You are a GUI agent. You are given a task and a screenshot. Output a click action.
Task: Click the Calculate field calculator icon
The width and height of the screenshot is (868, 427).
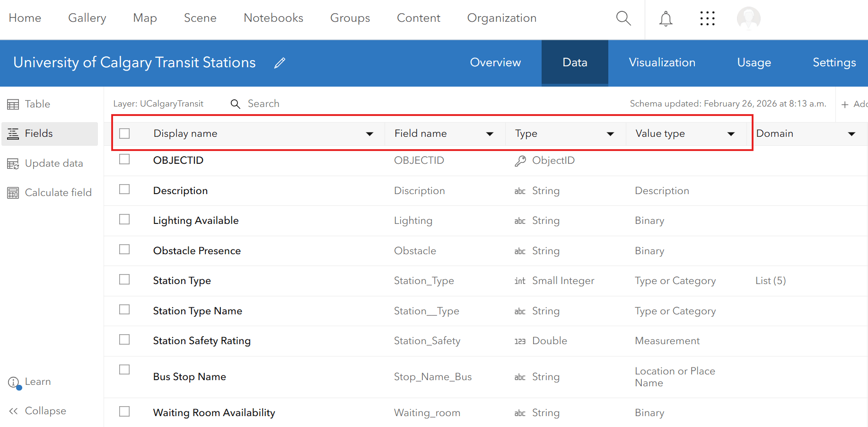[x=13, y=193]
